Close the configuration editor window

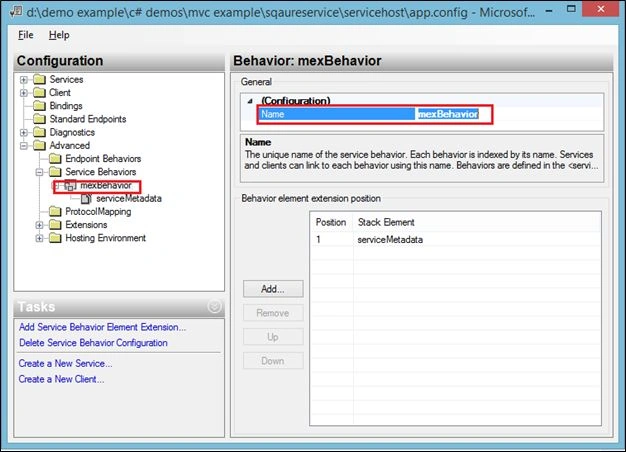click(601, 10)
